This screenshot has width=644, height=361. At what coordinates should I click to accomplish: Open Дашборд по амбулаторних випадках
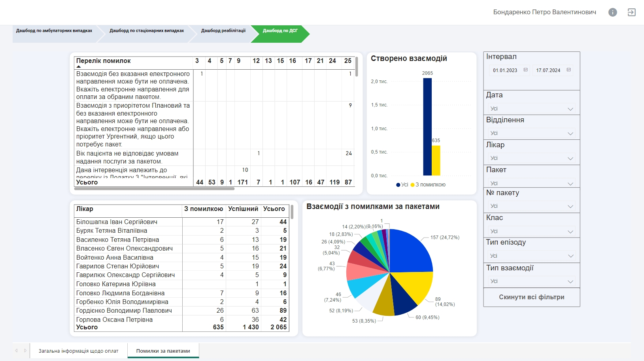click(x=54, y=30)
